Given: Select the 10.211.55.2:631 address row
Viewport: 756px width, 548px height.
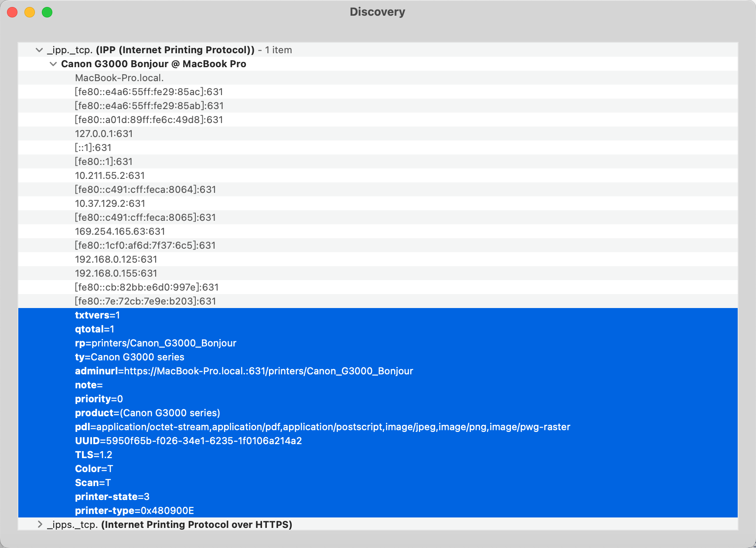Looking at the screenshot, I should pyautogui.click(x=110, y=176).
